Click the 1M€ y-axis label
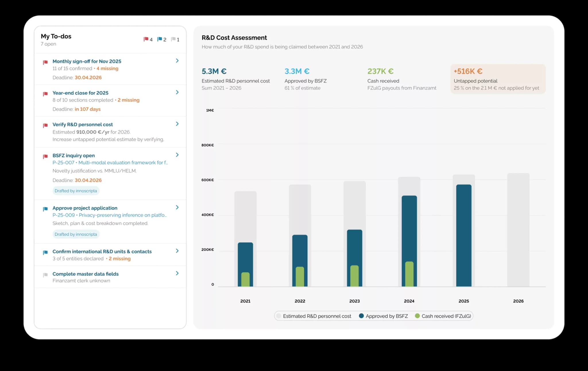Screen dimensions: 588x371 coord(210,110)
